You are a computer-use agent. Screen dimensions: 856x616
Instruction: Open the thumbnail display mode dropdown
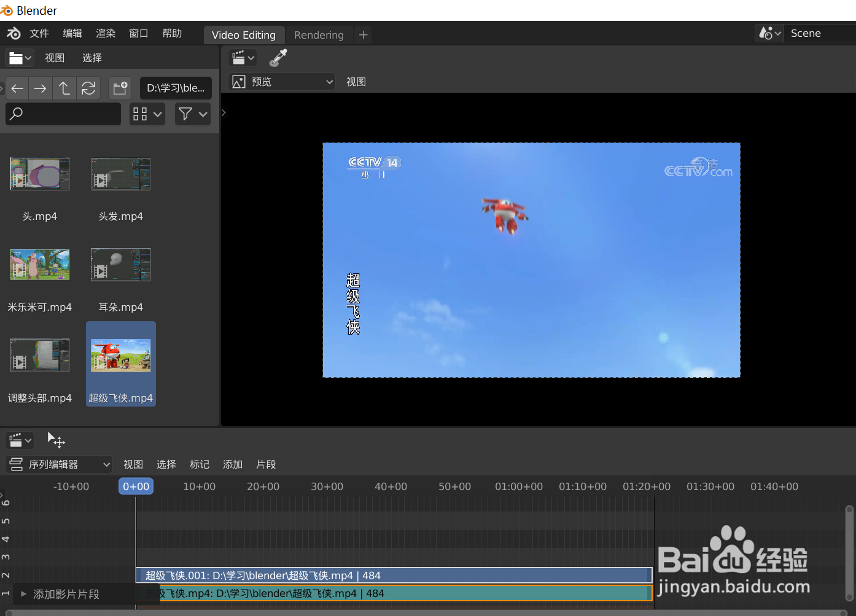coord(147,114)
